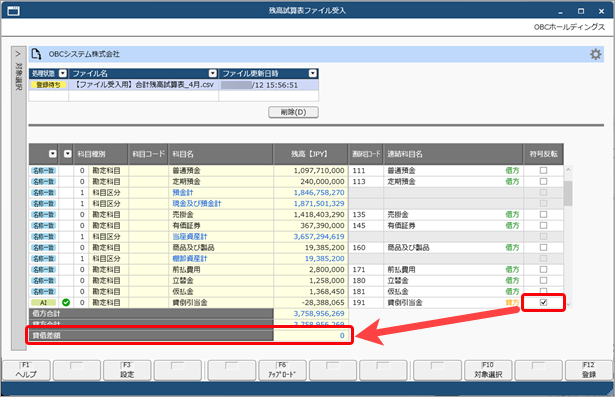Toggle 符号反転 checkbox for 商品及び製品 row
Viewport: 615px width, 397px height.
coord(543,247)
